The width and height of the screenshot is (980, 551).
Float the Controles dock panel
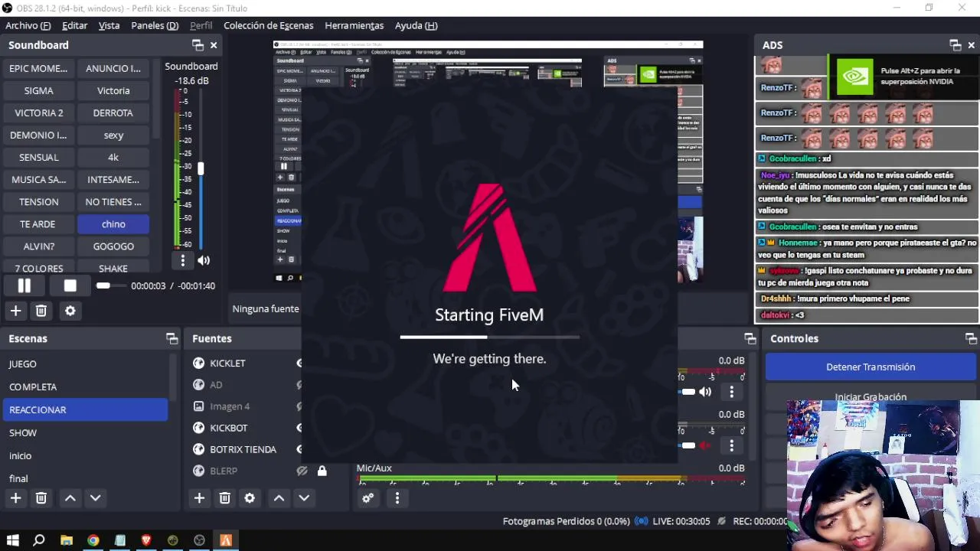pyautogui.click(x=971, y=338)
